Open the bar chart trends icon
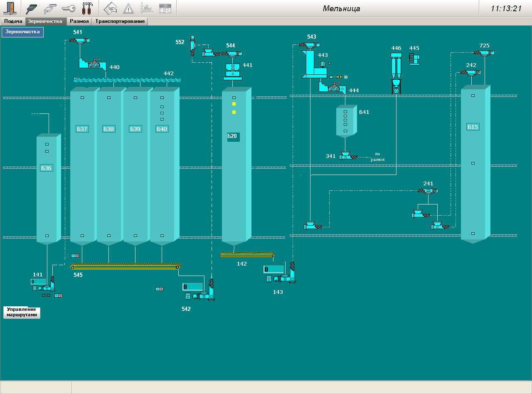532x394 pixels. click(x=146, y=8)
